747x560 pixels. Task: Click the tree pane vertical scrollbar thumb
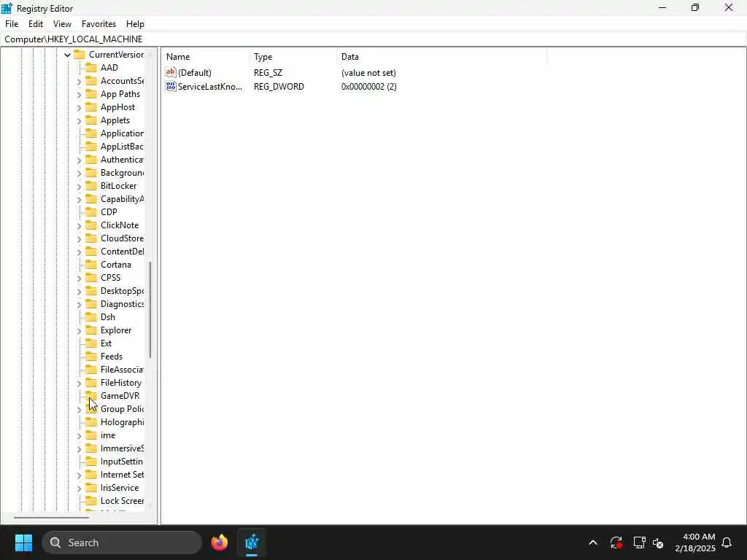(150, 309)
